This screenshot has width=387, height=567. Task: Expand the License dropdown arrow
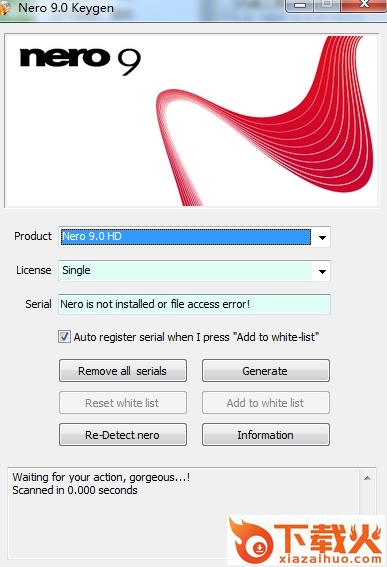322,271
